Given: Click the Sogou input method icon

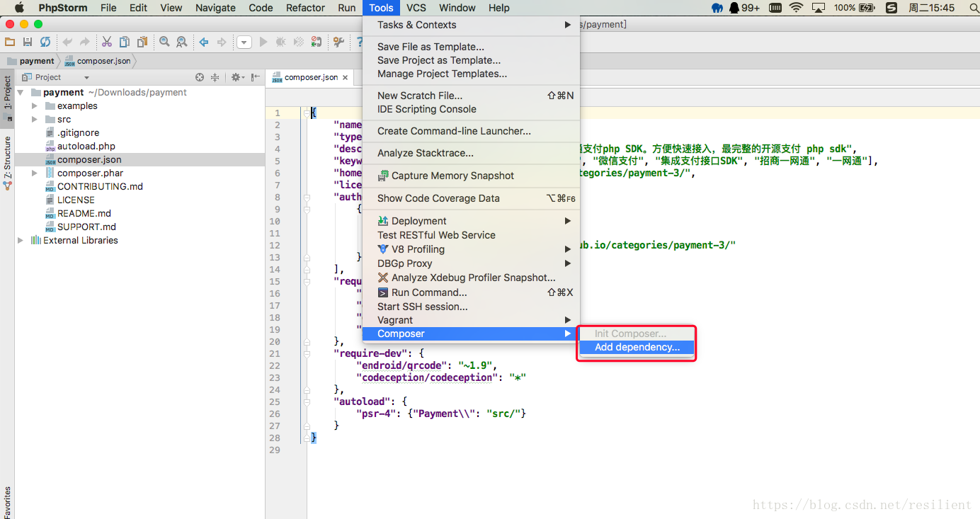Looking at the screenshot, I should point(892,8).
